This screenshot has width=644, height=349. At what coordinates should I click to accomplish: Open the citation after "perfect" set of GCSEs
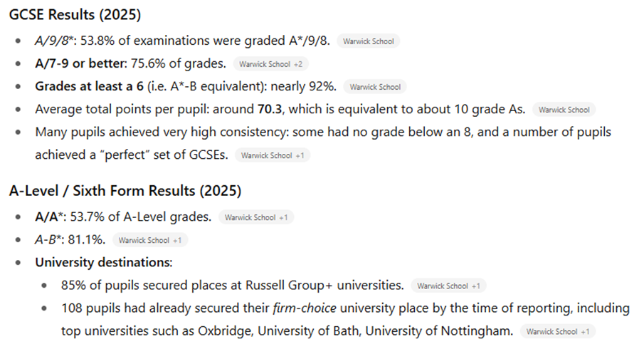[274, 155]
